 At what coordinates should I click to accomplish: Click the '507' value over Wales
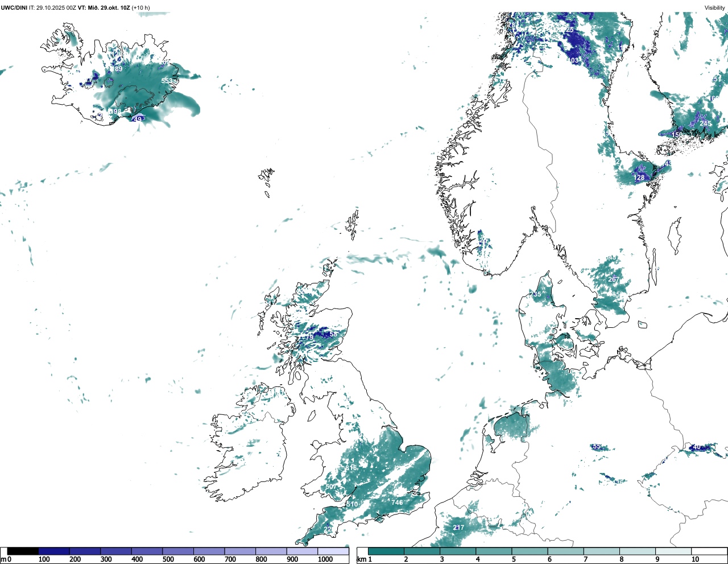(331, 487)
